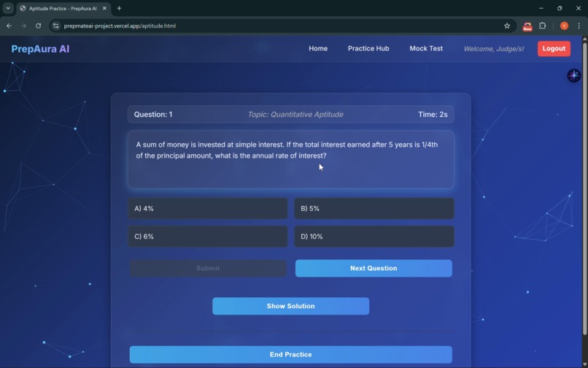
Task: Restore down the Chrome window
Action: pos(560,8)
